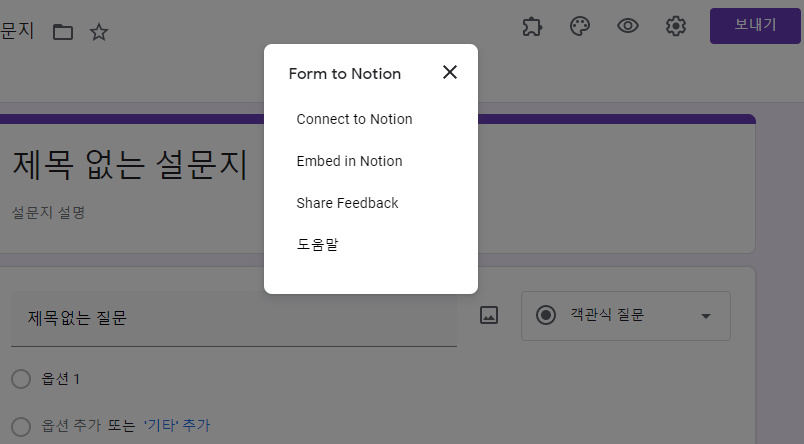Viewport: 804px width, 444px height.
Task: Edit the 제목없는 질문 question field
Action: [234, 319]
